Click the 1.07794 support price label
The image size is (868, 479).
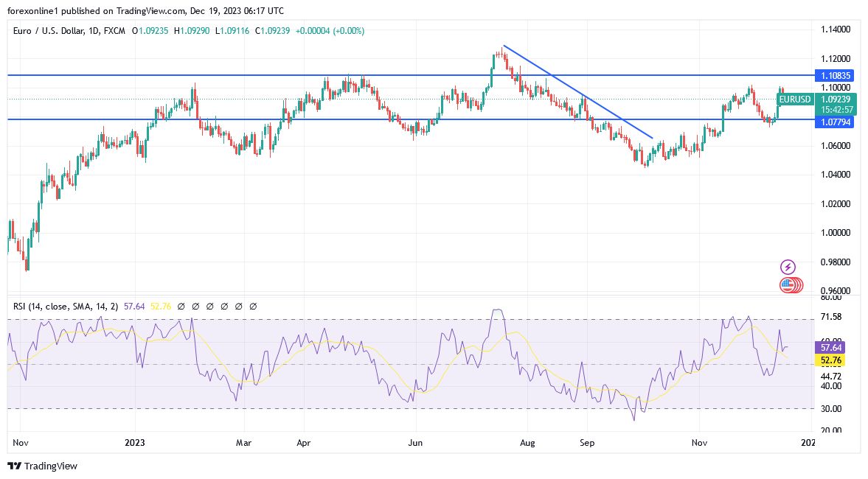pyautogui.click(x=836, y=122)
